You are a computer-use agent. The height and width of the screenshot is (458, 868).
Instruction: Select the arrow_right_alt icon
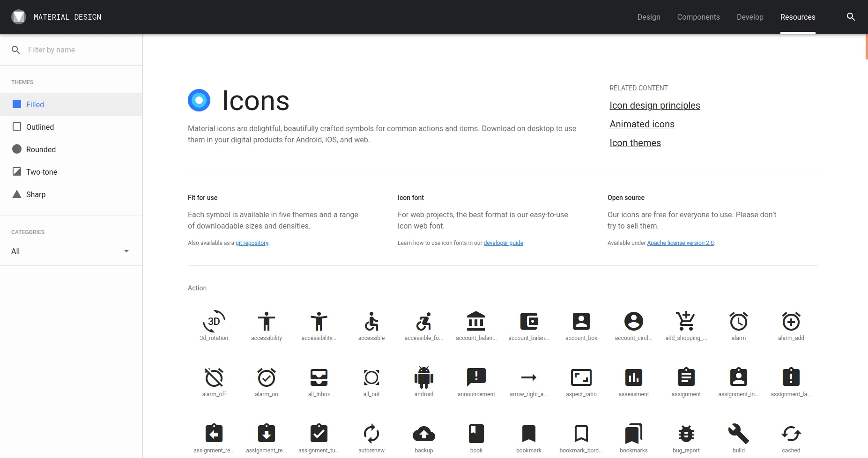(x=529, y=378)
